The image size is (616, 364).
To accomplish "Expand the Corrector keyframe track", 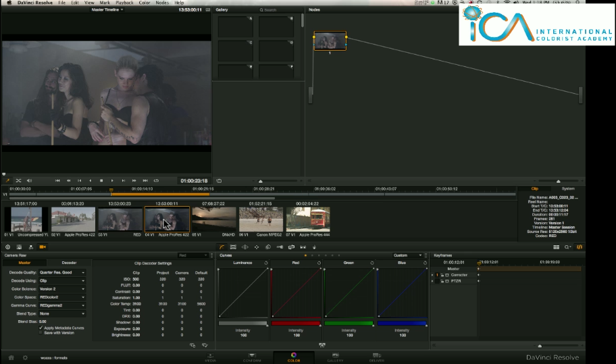I will [432, 275].
